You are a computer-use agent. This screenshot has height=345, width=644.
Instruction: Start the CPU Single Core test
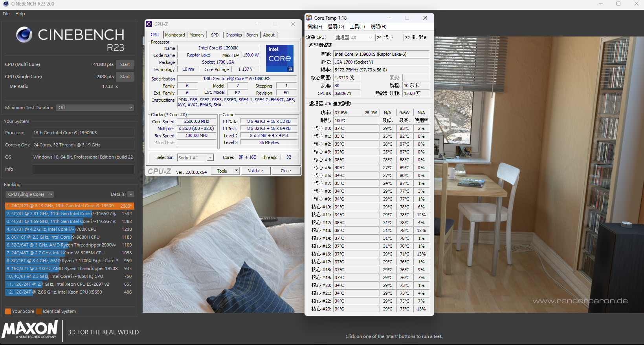125,77
